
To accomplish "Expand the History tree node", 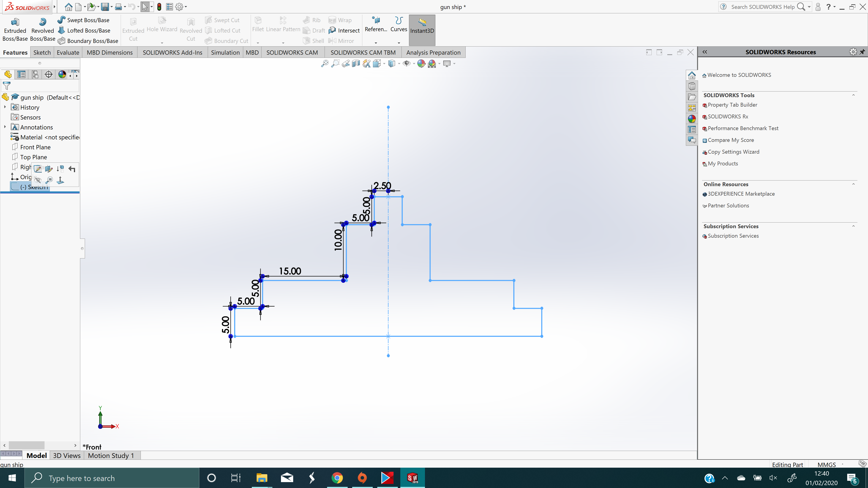I will click(x=5, y=107).
